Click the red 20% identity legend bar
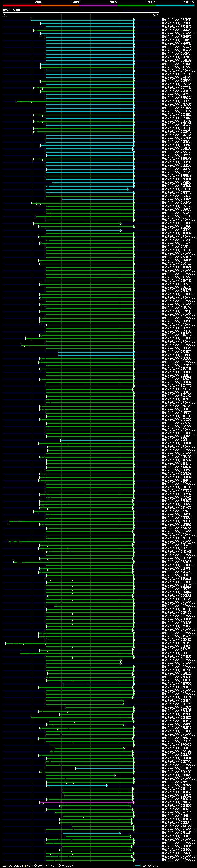197x868 pixels. [22, 6]
